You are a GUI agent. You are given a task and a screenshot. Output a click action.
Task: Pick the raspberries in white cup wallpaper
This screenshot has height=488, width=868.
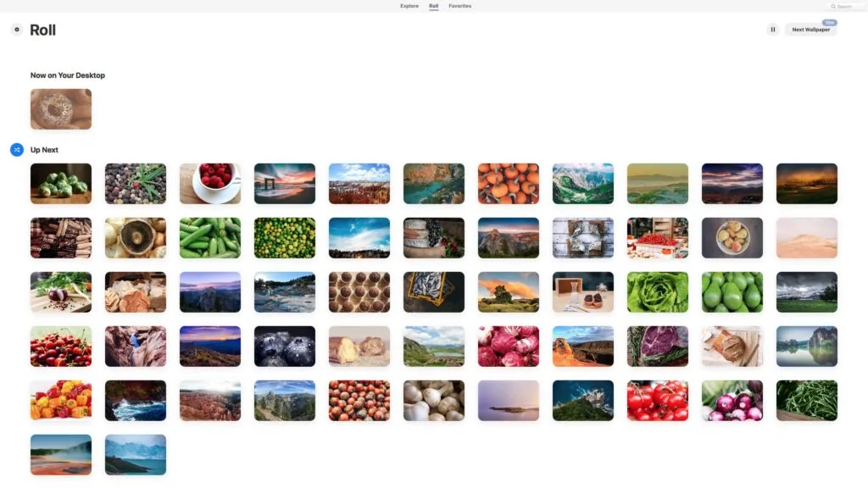(210, 184)
